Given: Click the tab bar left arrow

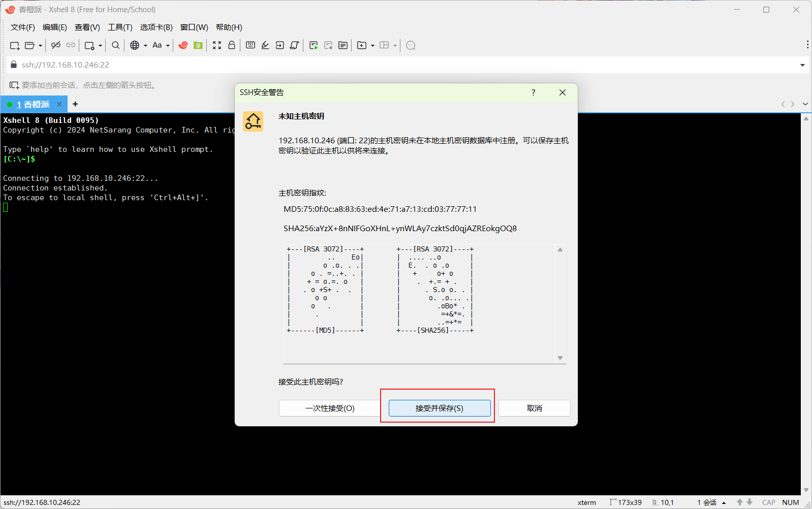Looking at the screenshot, I should click(783, 104).
